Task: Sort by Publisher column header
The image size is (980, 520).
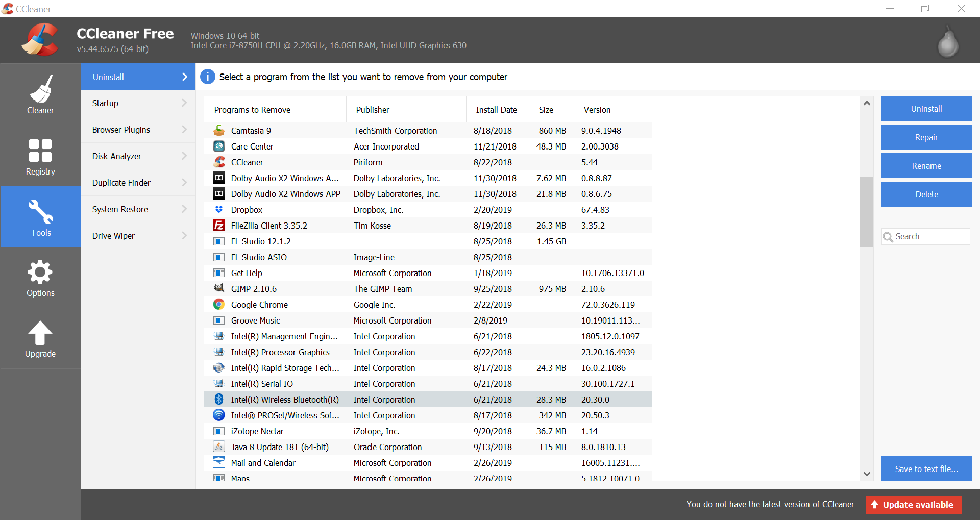Action: pos(406,110)
